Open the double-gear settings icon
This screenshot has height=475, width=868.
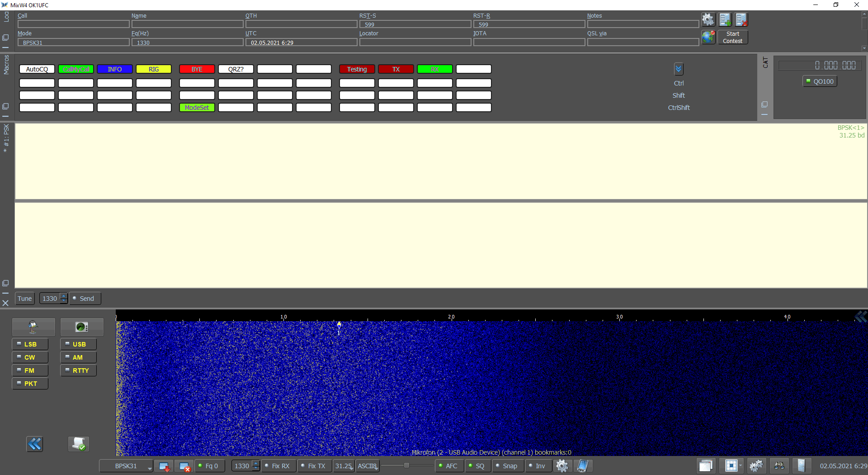pyautogui.click(x=755, y=465)
